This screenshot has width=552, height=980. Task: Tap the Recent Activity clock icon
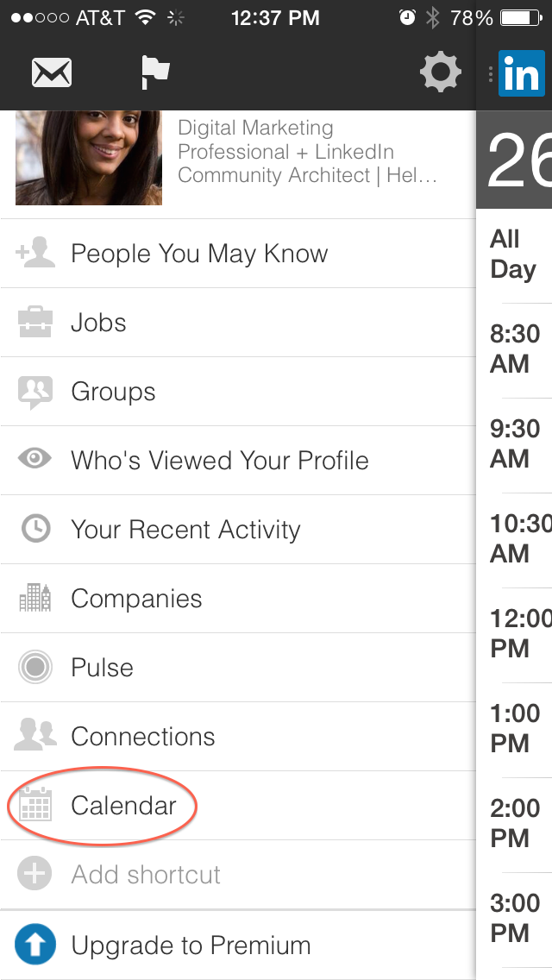(35, 530)
